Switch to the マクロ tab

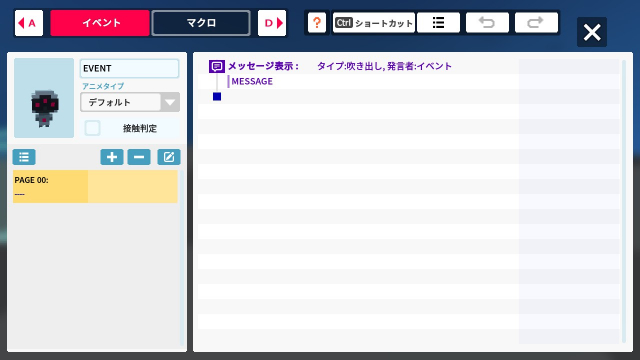(x=201, y=23)
